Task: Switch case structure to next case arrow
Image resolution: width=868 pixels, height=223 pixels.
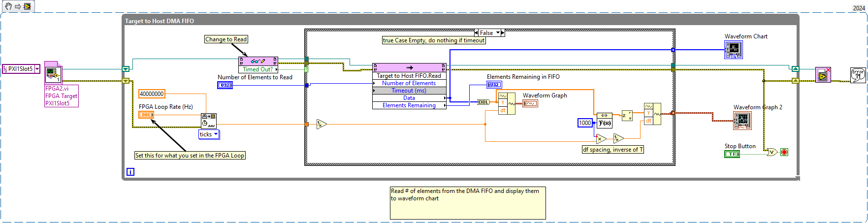Action: (502, 33)
